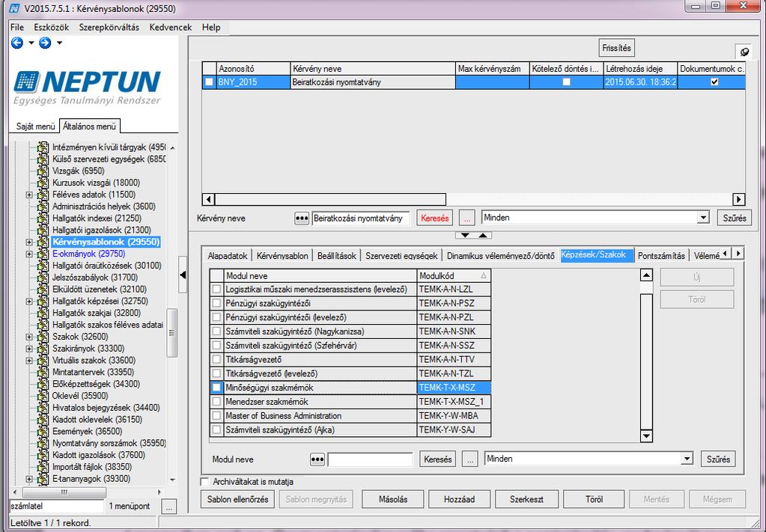The image size is (766, 532).
Task: Click the icon next to Hallgatók indexei (21250)
Action: 43,218
